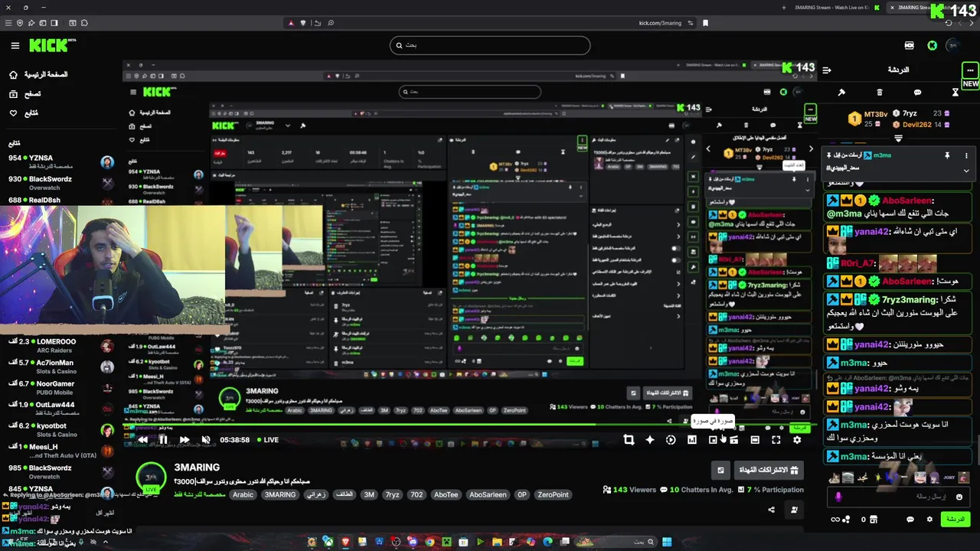Click the 3MARING stream tag
The width and height of the screenshot is (980, 551).
point(280,495)
